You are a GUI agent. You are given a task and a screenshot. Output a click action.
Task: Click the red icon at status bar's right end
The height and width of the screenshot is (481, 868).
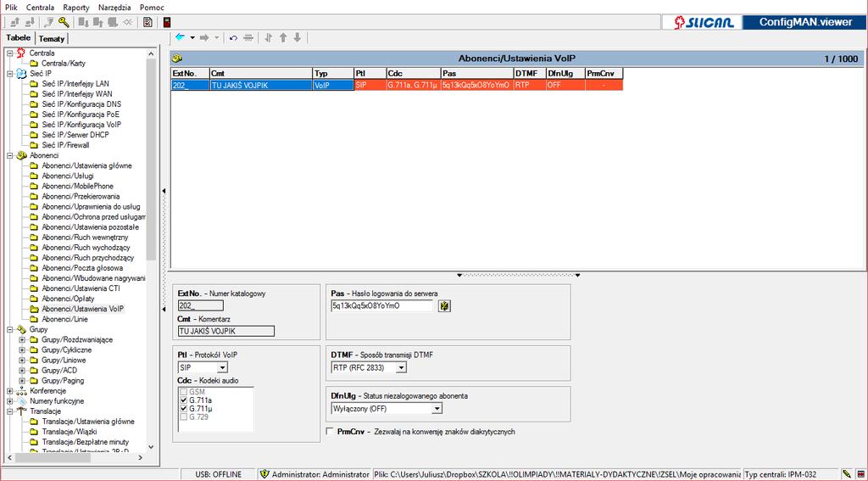pos(860,474)
